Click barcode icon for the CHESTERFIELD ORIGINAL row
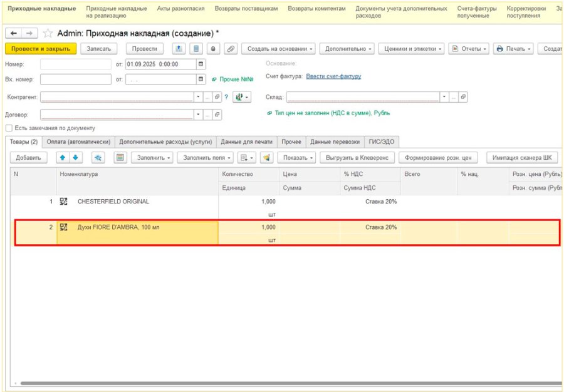 tap(64, 202)
